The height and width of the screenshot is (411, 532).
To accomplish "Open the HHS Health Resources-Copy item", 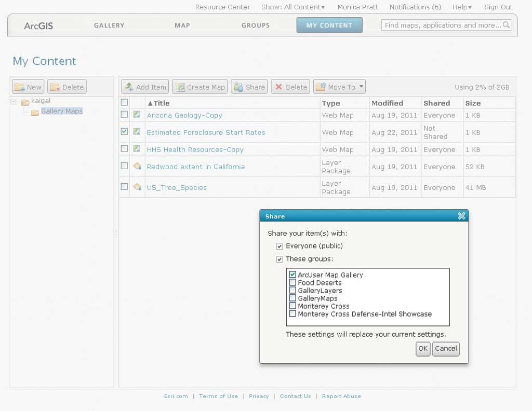I will 195,149.
